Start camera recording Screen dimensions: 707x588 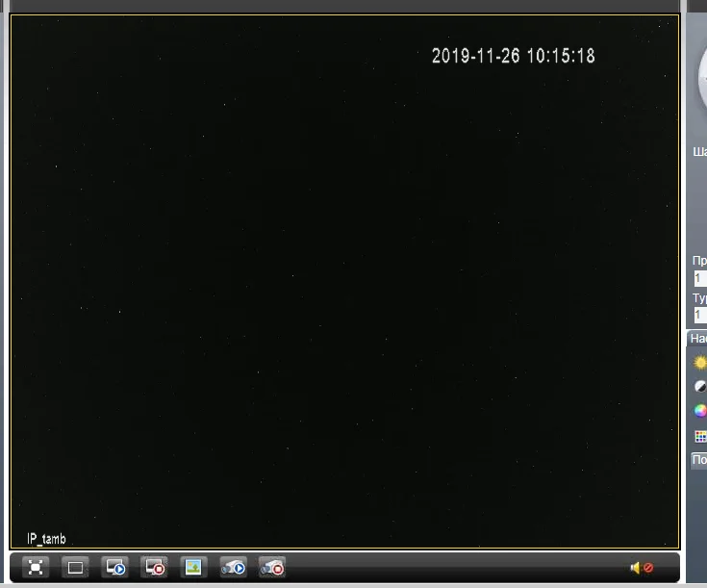coord(233,567)
